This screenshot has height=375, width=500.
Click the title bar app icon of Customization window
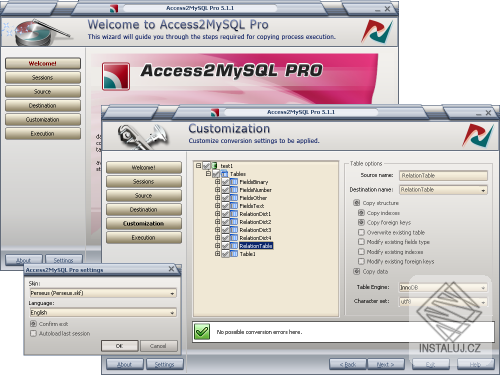215,112
